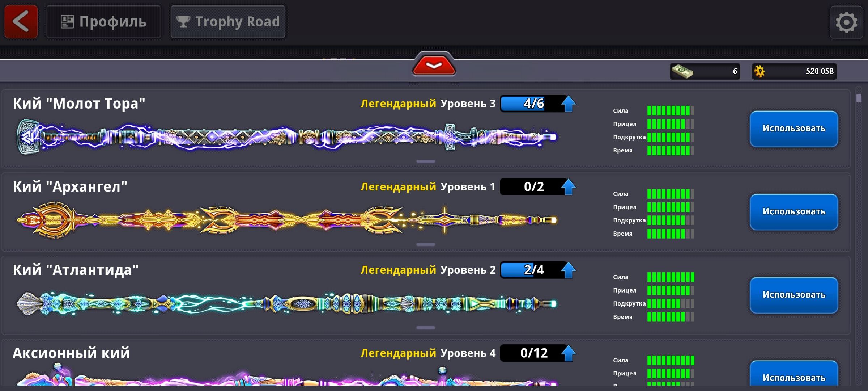Click Время stat label of Молот Тора
The height and width of the screenshot is (391, 868).
point(623,151)
